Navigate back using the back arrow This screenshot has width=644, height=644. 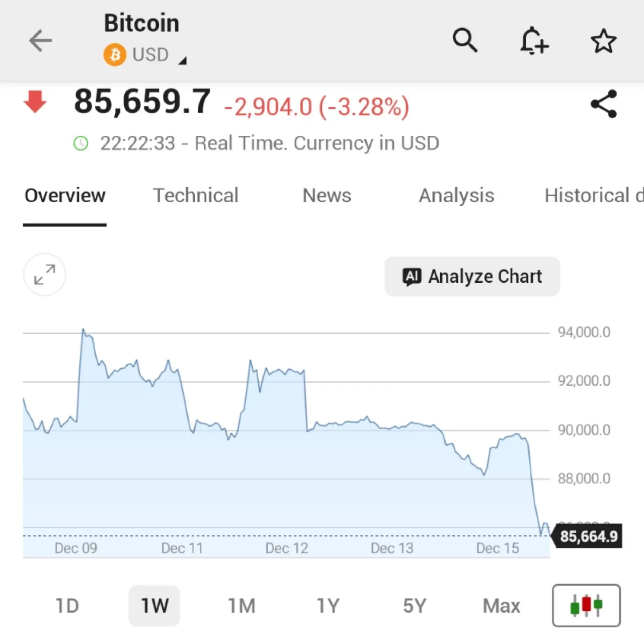coord(40,40)
